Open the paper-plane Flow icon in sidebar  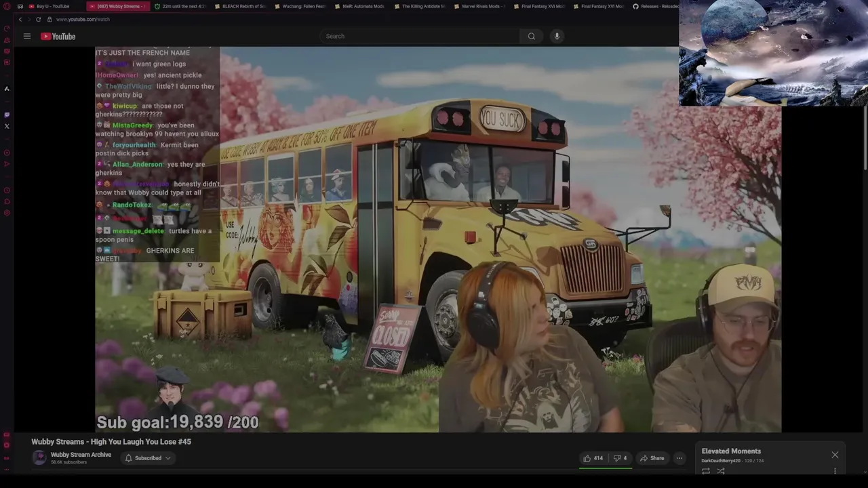pos(7,164)
